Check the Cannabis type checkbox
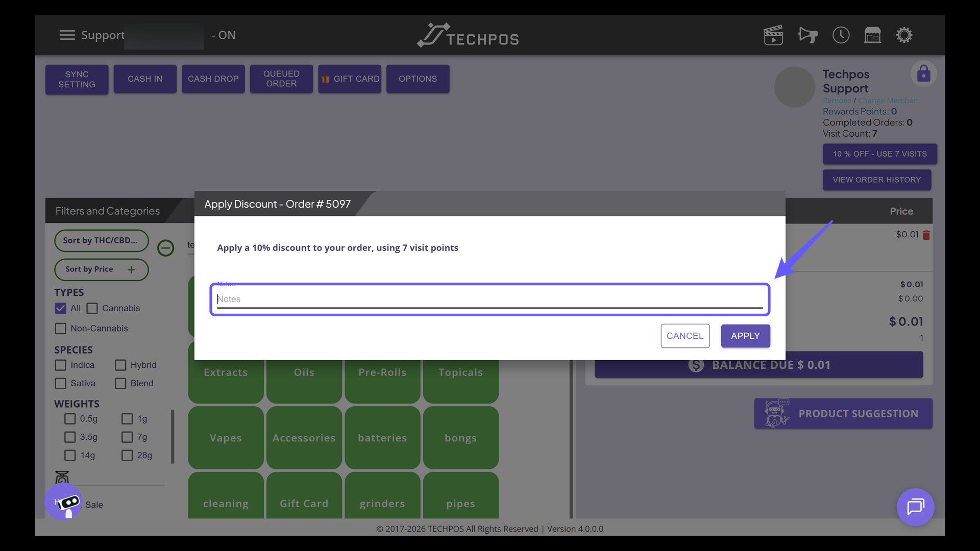The height and width of the screenshot is (551, 980). (92, 309)
